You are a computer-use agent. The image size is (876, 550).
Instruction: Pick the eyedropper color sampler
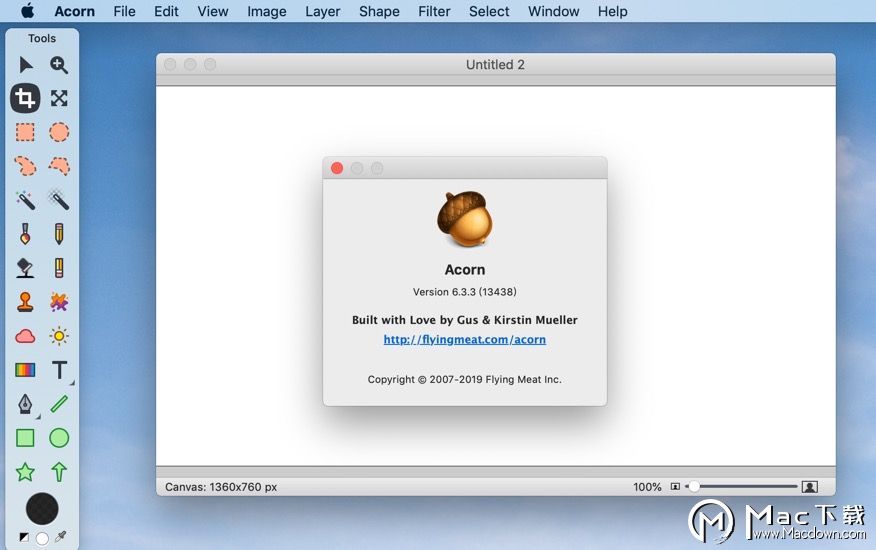[x=60, y=537]
